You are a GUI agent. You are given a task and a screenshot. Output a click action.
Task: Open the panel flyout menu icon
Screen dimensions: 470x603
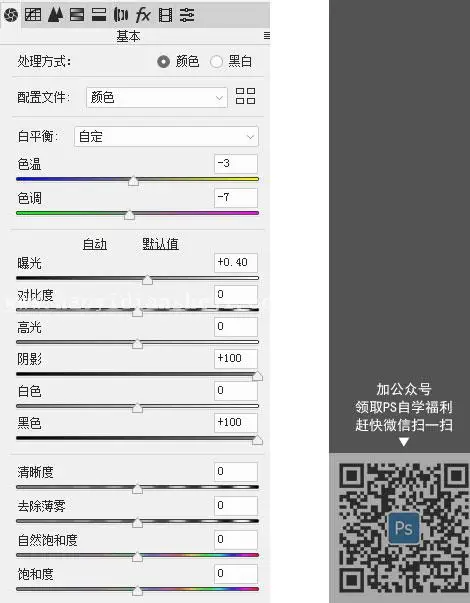pos(267,36)
